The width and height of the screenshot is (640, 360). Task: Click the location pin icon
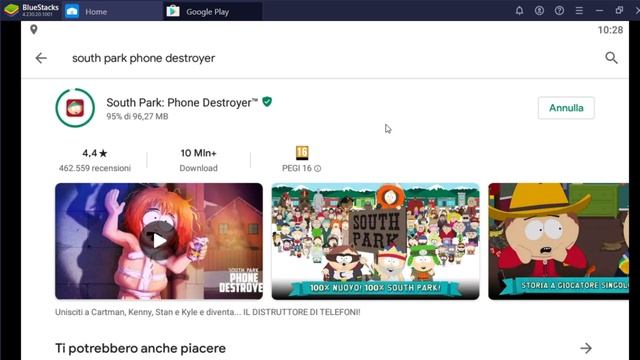pos(34,29)
